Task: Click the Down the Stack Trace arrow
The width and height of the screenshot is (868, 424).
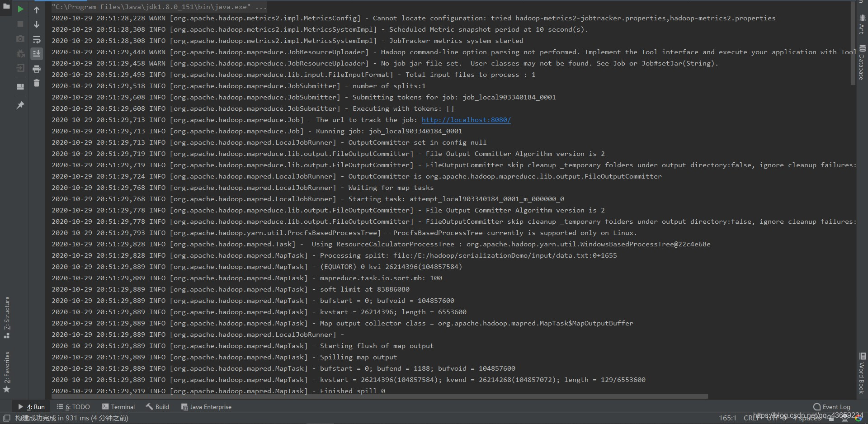Action: click(37, 24)
